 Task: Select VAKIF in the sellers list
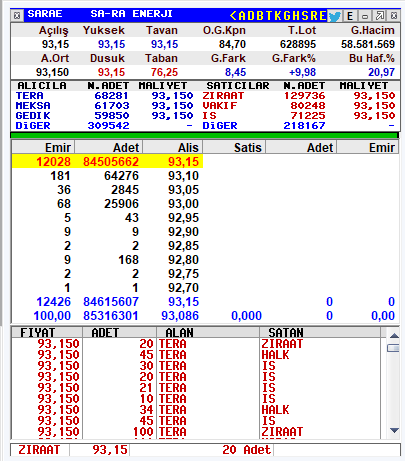220,106
